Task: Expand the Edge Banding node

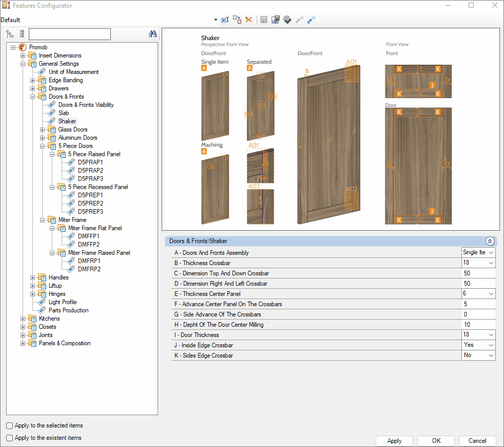Action: (x=32, y=80)
